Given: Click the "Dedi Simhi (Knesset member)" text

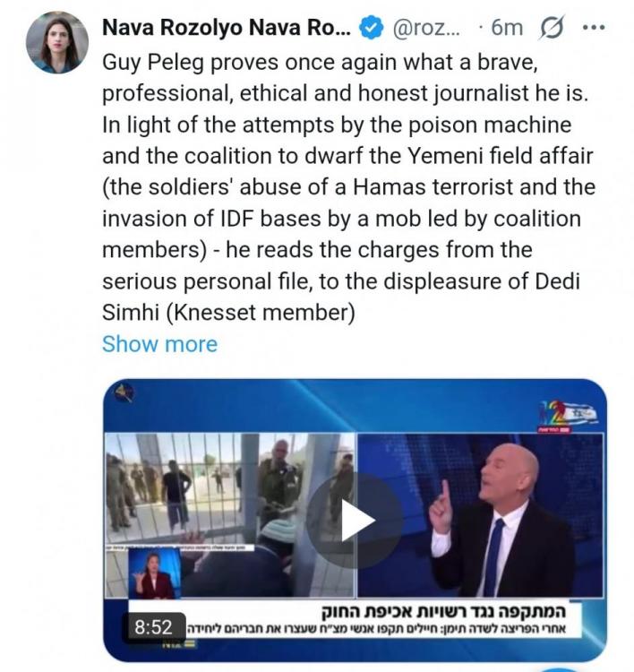Looking at the screenshot, I should (x=229, y=314).
